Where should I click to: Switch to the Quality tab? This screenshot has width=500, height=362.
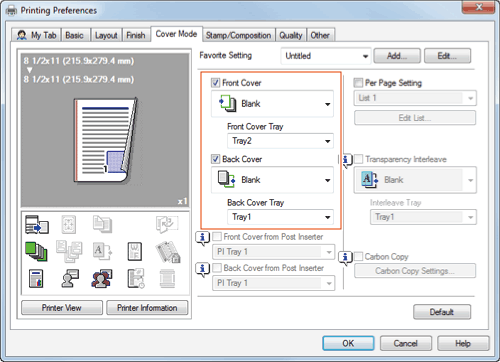click(x=291, y=35)
